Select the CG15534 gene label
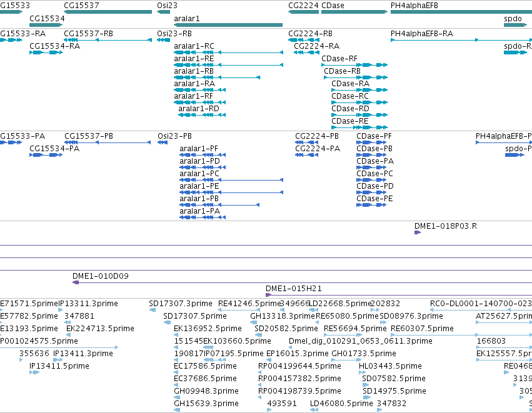 [47, 18]
